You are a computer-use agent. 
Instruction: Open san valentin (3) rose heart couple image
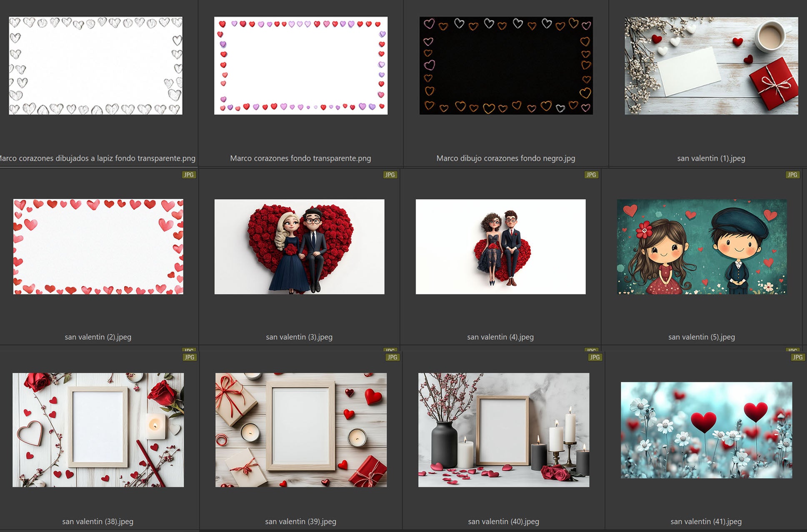pyautogui.click(x=299, y=247)
